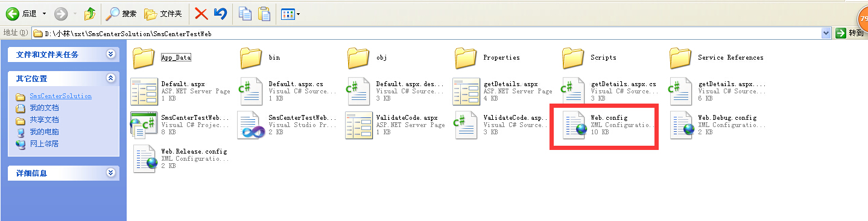Click the 'getDetails.aspx.cs' file name text

pyautogui.click(x=624, y=84)
